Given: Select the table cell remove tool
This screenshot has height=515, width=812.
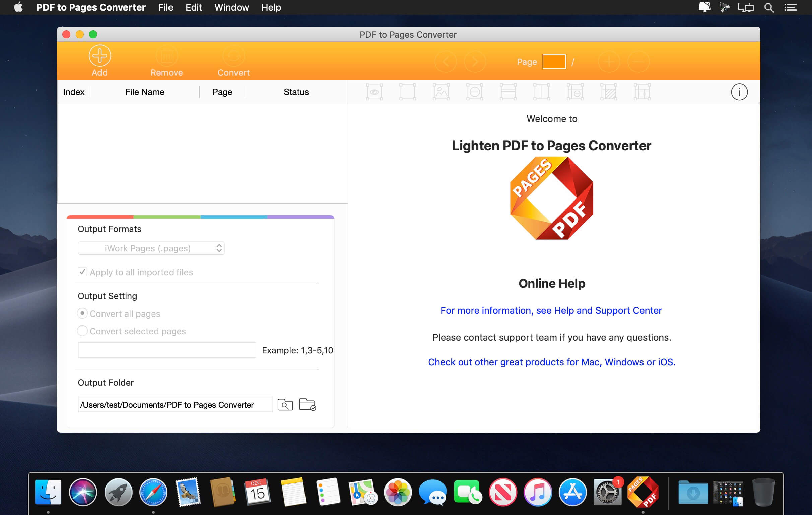Looking at the screenshot, I should coord(575,92).
